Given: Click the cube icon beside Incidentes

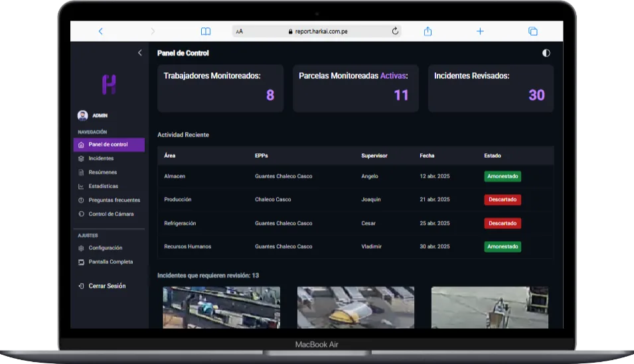Looking at the screenshot, I should pyautogui.click(x=81, y=158).
